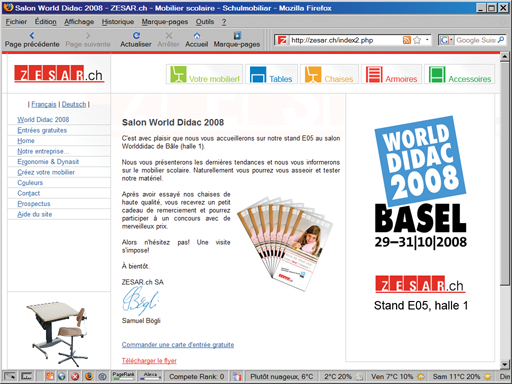The width and height of the screenshot is (512, 384).
Task: Click the Page précédente back arrow
Action: pyautogui.click(x=32, y=35)
